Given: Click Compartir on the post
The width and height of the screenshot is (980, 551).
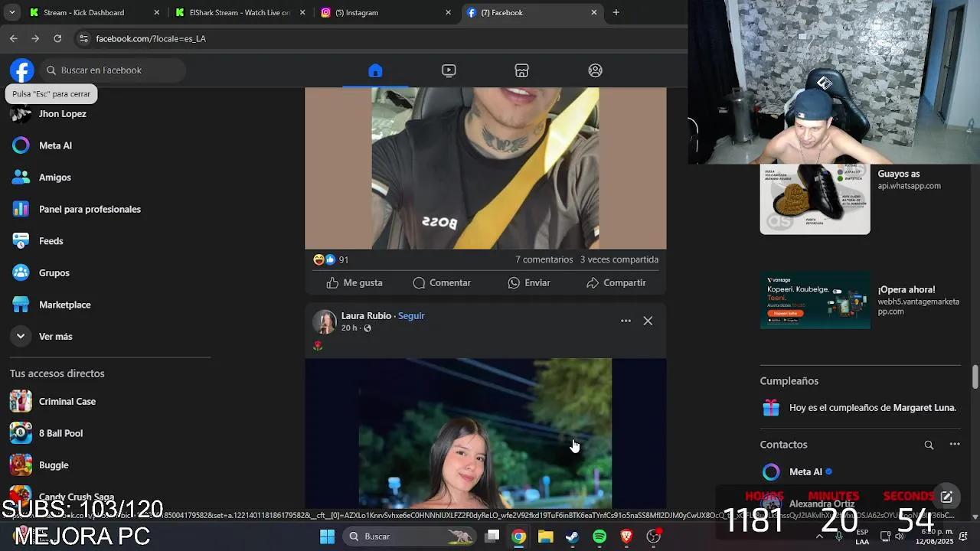Looking at the screenshot, I should coord(616,282).
